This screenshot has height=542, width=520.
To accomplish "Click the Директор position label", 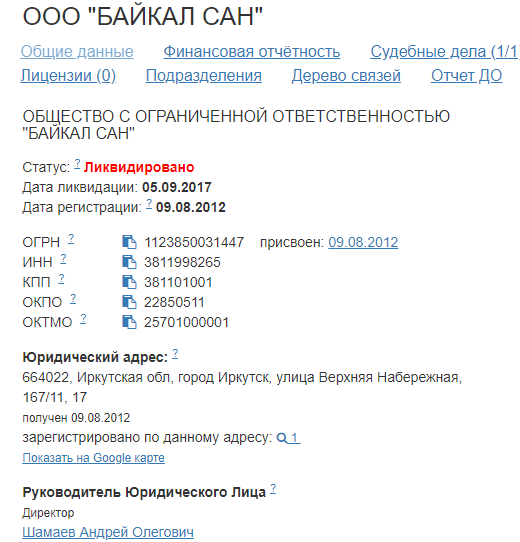I will click(48, 513).
